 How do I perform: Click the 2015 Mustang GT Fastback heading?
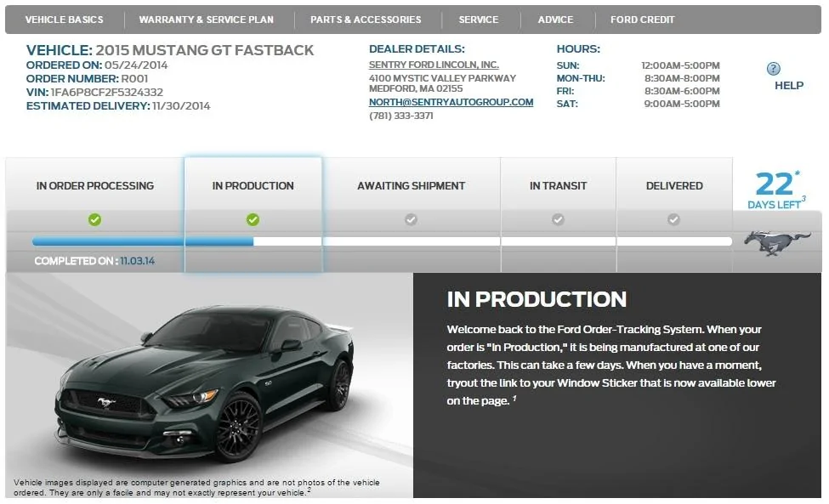click(170, 50)
